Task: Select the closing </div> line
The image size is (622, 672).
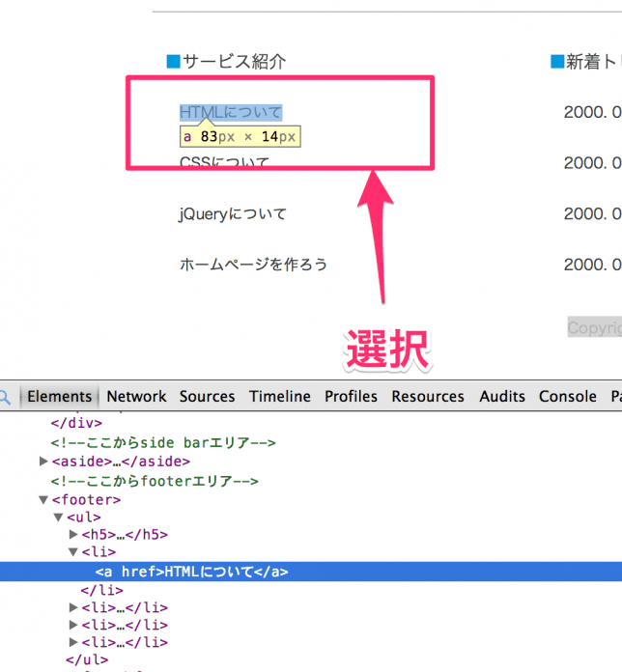Action: [x=76, y=423]
